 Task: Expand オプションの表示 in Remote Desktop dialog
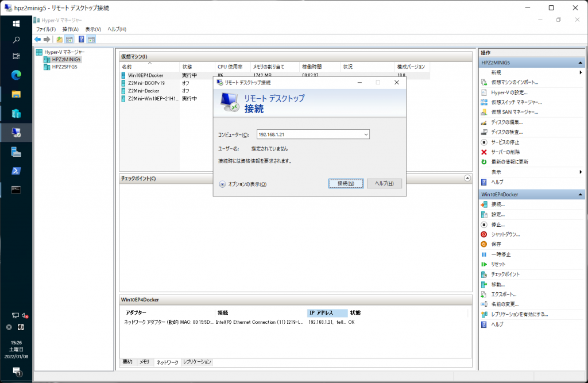pos(243,184)
